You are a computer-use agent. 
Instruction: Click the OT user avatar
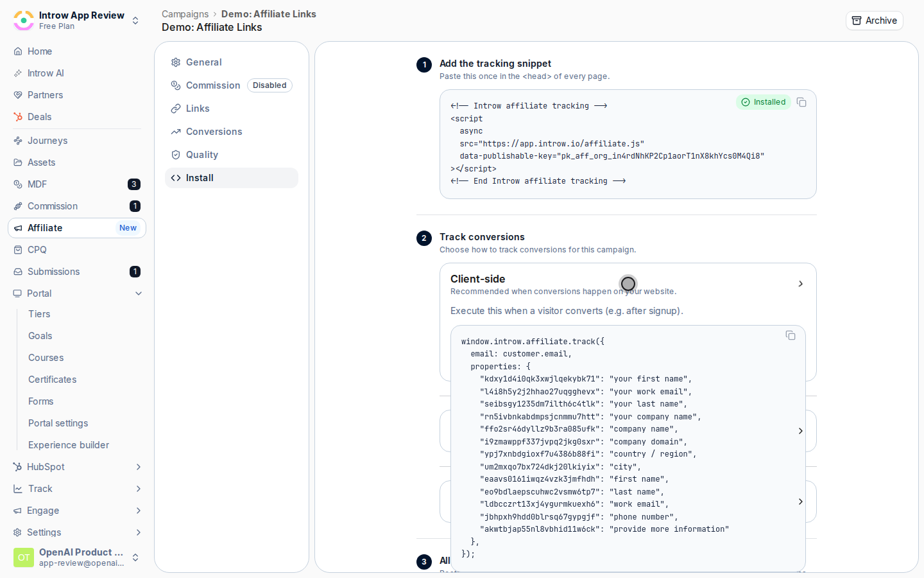[24, 557]
